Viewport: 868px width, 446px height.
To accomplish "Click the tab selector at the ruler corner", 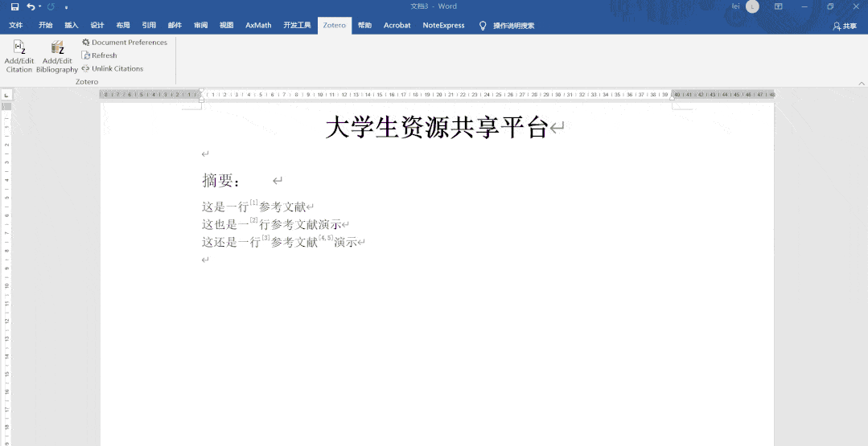I will click(x=6, y=95).
